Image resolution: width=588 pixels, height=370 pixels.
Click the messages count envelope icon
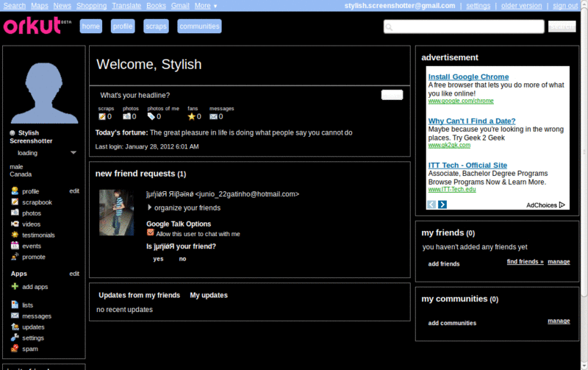tap(213, 117)
